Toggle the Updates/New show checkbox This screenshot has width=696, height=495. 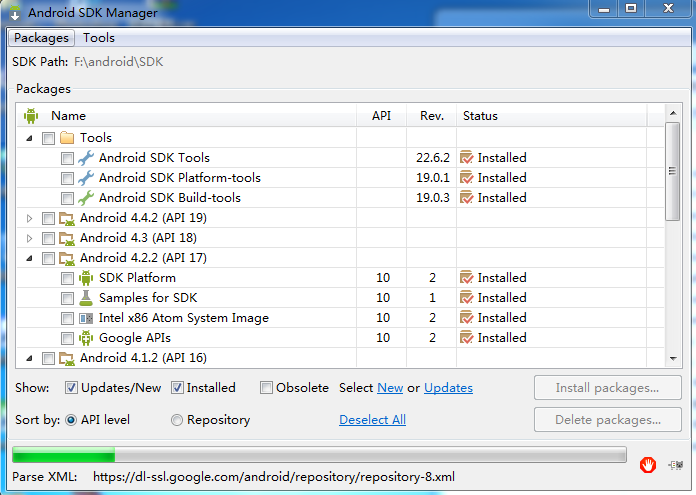point(71,388)
